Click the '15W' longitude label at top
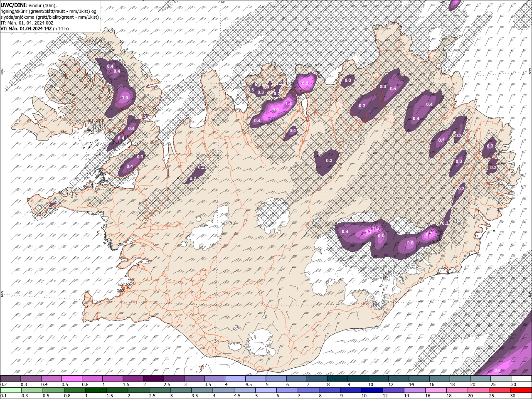 pyautogui.click(x=441, y=2)
